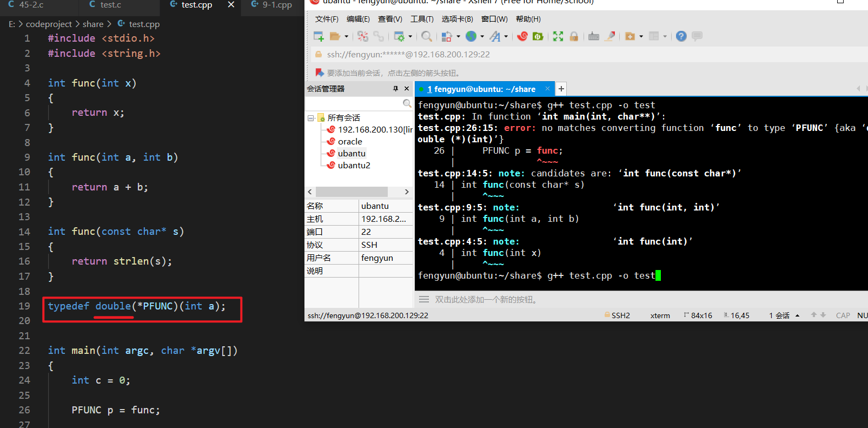Click the red Disconnect icon in the Xshell toolbar
868x428 pixels.
[x=363, y=36]
